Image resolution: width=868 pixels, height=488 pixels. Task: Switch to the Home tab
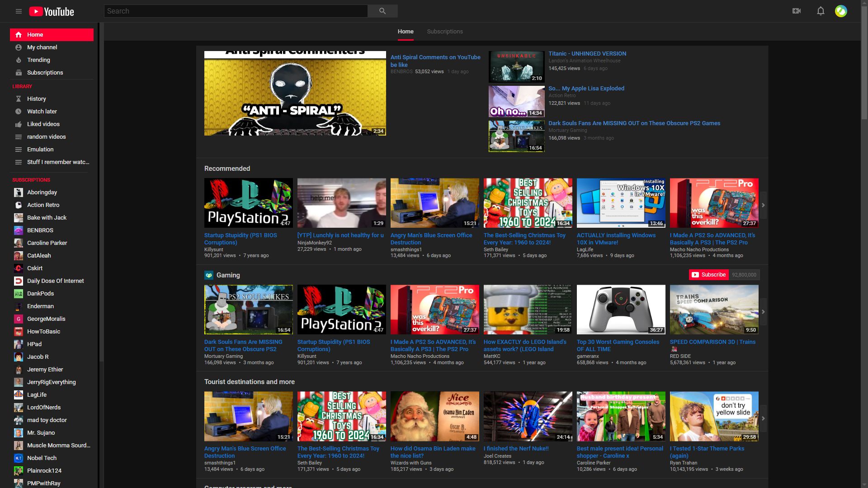pyautogui.click(x=406, y=32)
